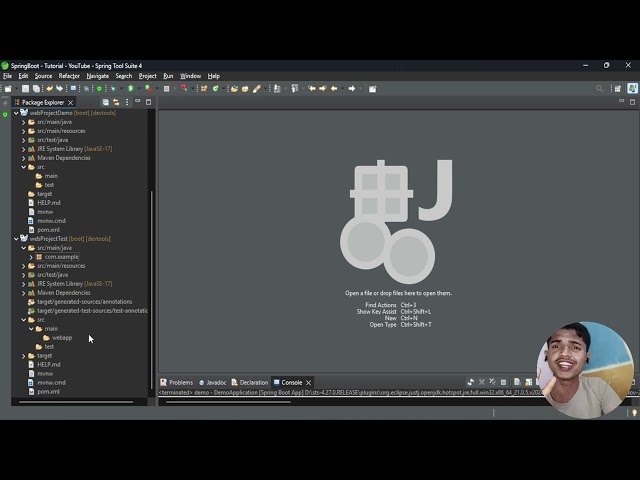Click the New Java Package toolbar icon

click(x=204, y=89)
